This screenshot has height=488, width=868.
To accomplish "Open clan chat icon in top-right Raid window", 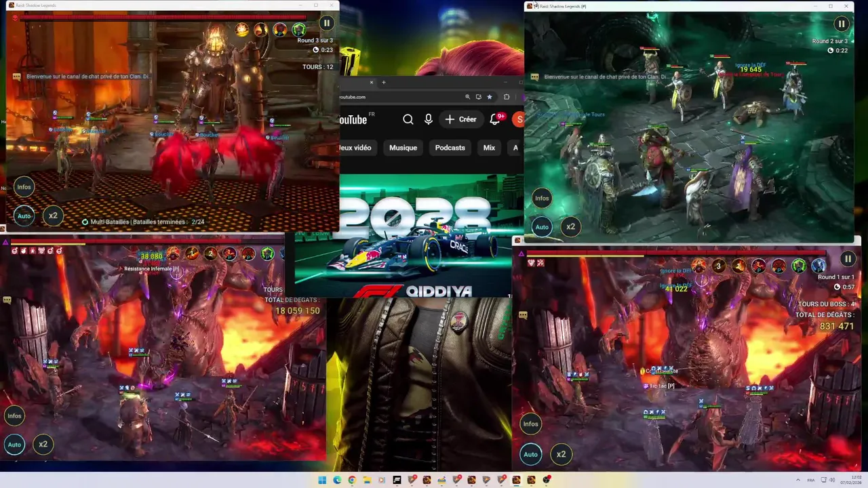I will [535, 77].
